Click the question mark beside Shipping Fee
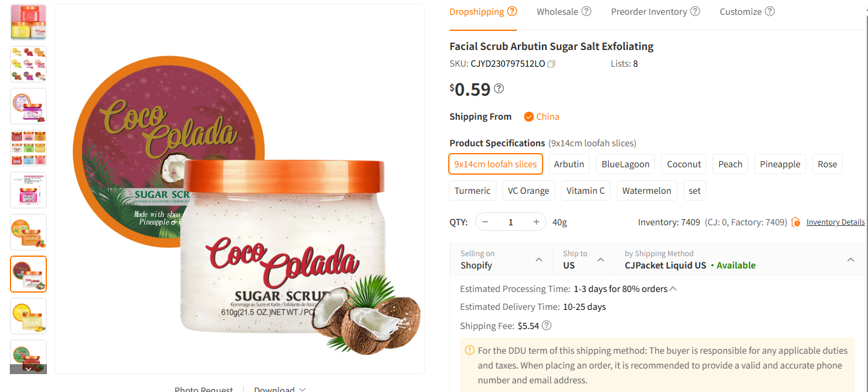The width and height of the screenshot is (868, 392). point(546,325)
